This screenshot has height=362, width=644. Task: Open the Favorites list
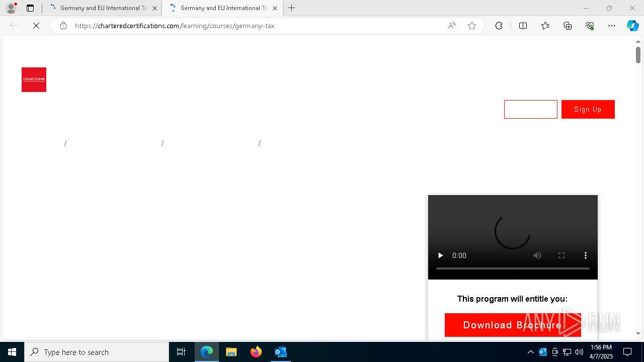point(545,26)
